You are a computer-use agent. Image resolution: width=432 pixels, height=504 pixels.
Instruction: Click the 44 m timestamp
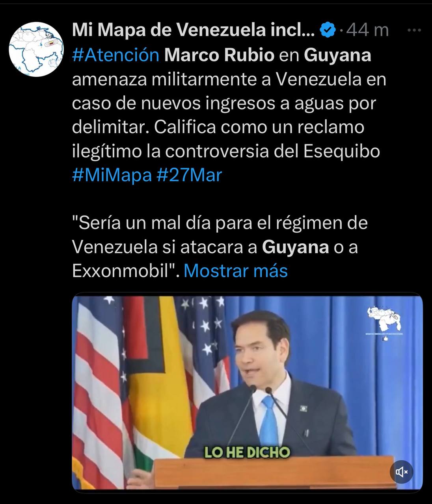tap(367, 30)
